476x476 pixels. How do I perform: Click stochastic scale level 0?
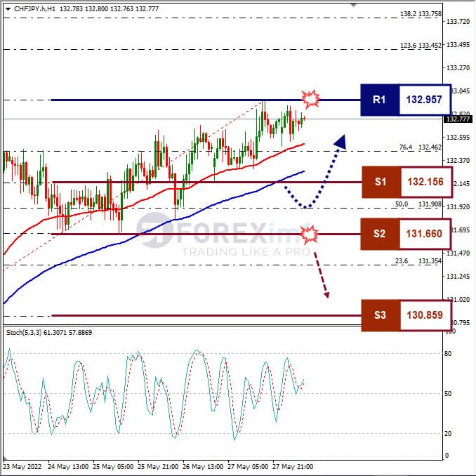tap(447, 455)
